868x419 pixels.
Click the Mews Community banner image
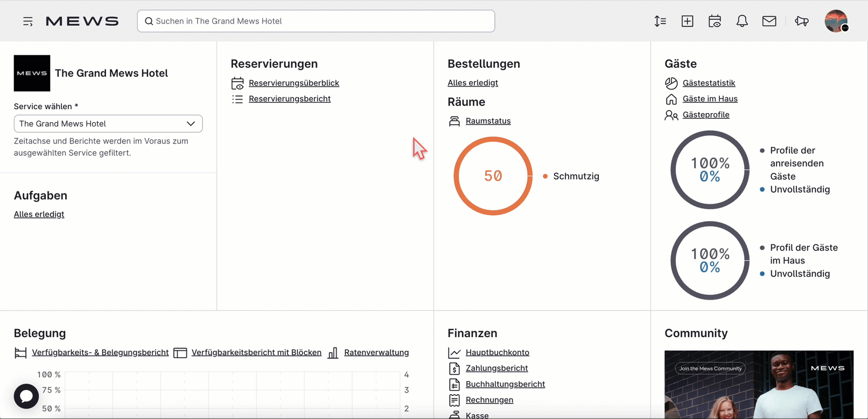click(759, 385)
